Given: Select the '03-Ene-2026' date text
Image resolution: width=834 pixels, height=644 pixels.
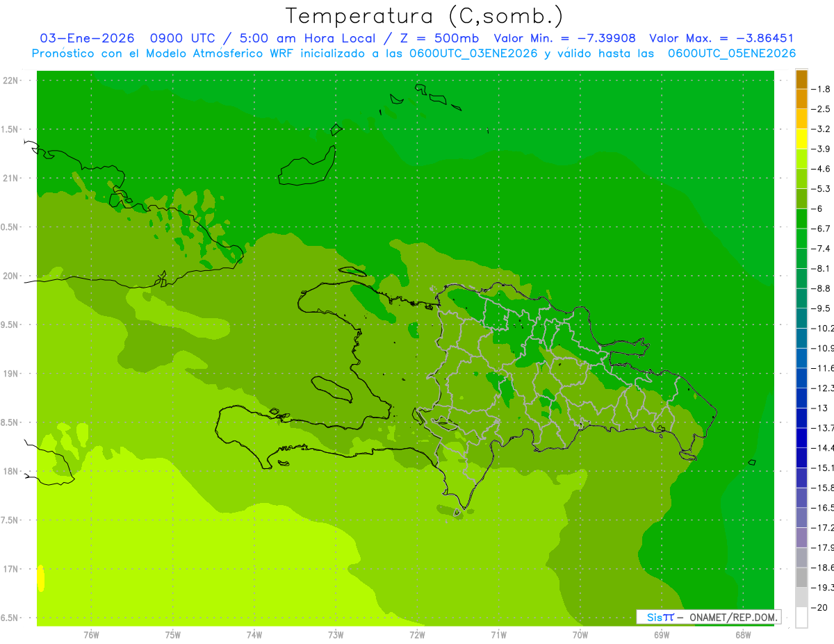Looking at the screenshot, I should (87, 38).
